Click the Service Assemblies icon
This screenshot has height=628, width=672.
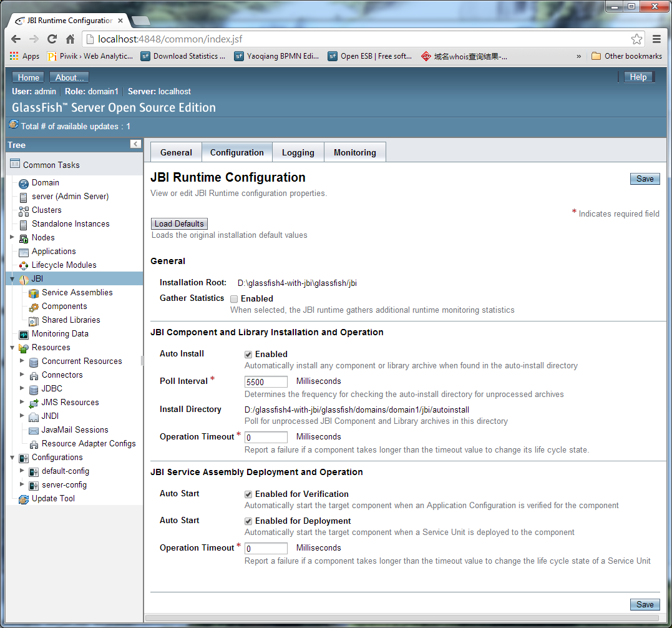tap(34, 293)
